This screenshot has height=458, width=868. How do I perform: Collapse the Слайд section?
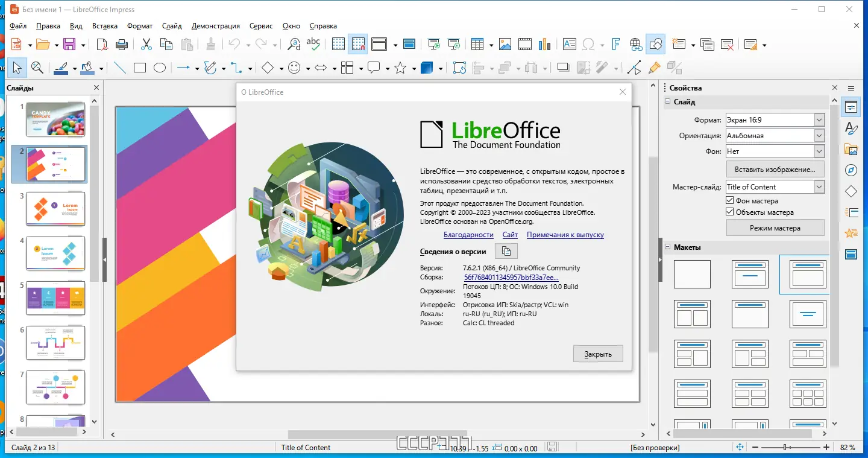668,102
